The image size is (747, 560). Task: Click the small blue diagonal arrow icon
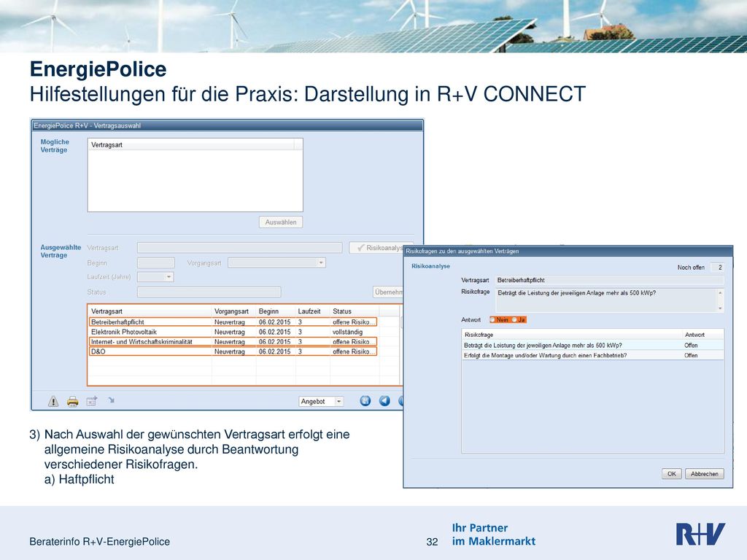[x=111, y=400]
